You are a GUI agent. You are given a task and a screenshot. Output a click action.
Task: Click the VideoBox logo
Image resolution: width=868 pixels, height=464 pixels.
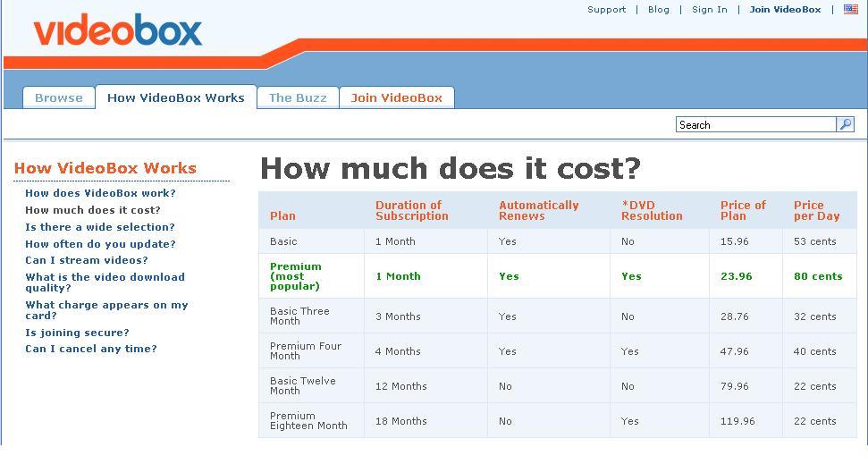(x=118, y=30)
